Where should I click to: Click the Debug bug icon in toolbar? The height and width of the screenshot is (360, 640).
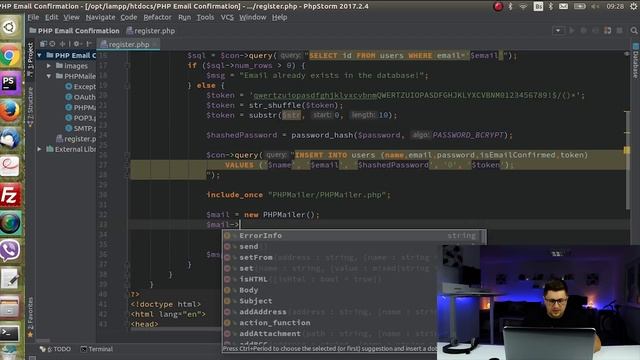[x=584, y=31]
